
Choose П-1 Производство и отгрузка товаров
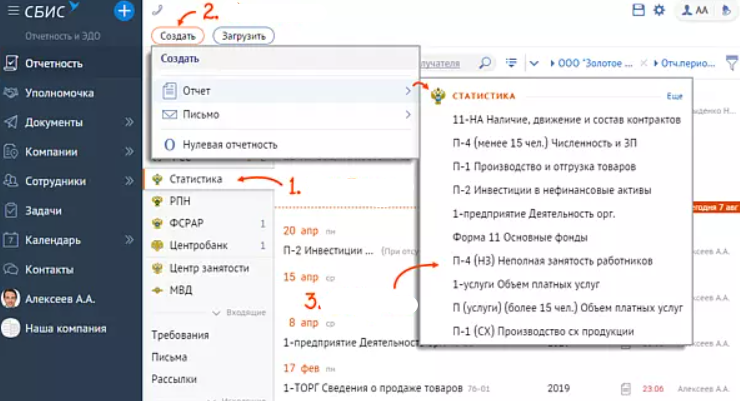[x=544, y=167]
